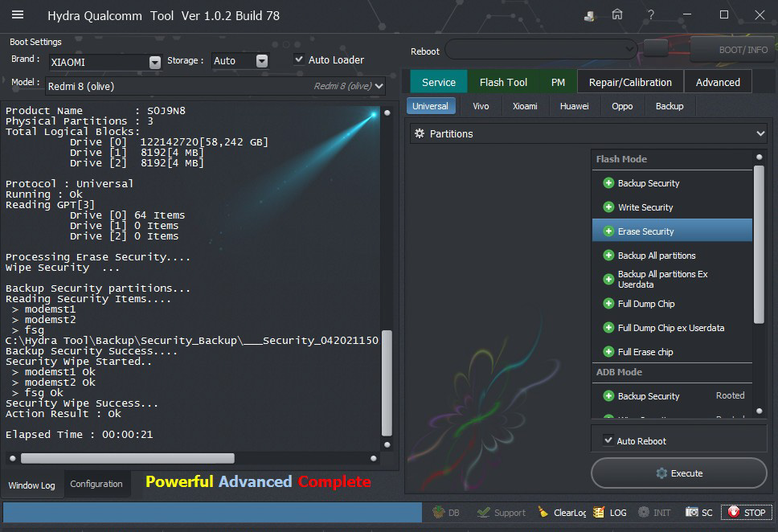The image size is (778, 532).
Task: Switch to the Configuration tab
Action: pos(96,484)
